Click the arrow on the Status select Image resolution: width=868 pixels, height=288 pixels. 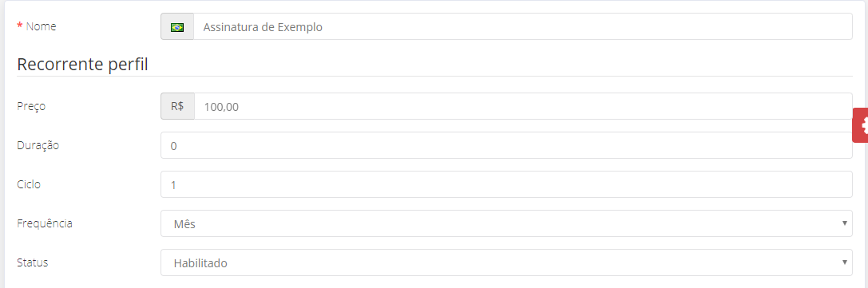pos(845,262)
